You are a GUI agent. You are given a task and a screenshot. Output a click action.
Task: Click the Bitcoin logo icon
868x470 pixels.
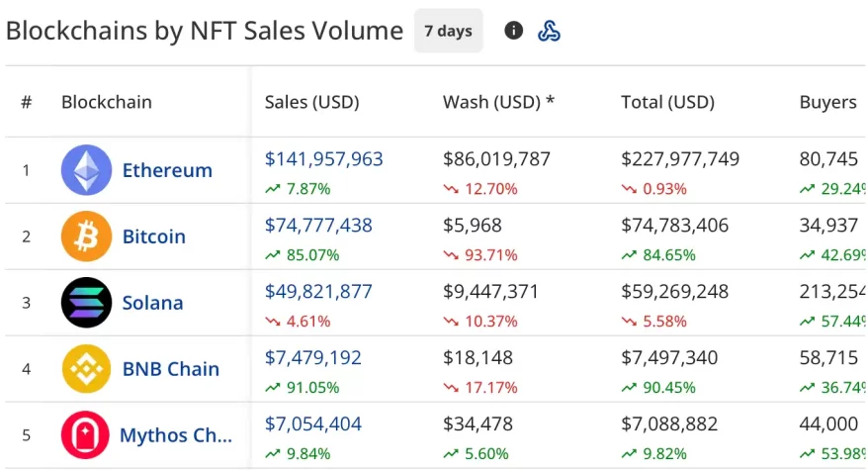click(87, 236)
